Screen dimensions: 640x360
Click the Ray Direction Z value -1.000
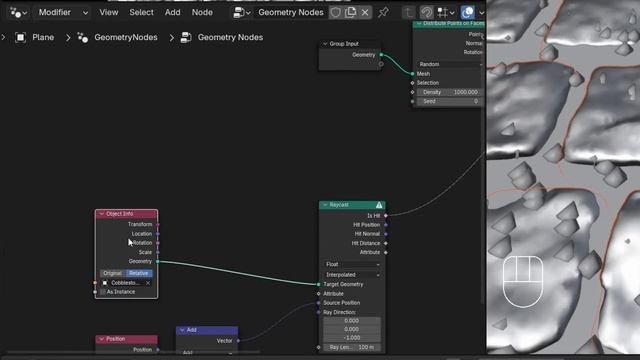coord(352,338)
